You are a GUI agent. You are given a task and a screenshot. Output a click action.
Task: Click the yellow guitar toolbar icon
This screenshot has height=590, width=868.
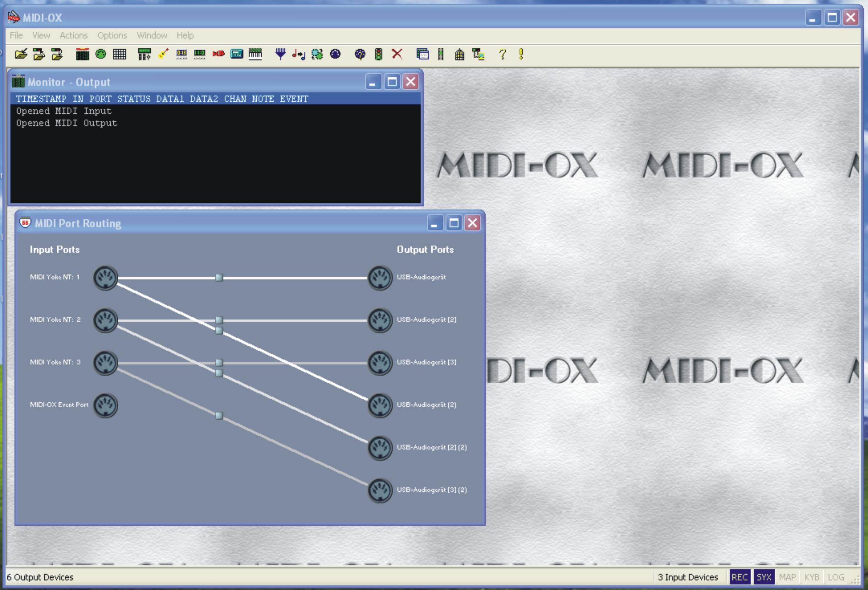point(163,54)
